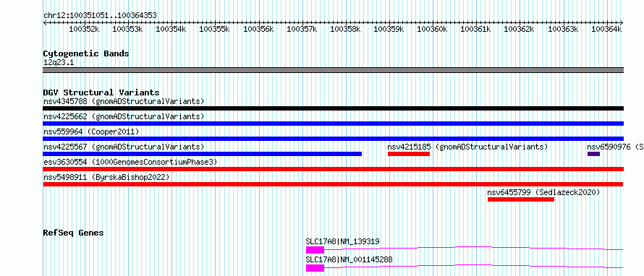This screenshot has height=276, width=644.
Task: Select the blue nsv4225662 variant bar
Action: pos(333,124)
